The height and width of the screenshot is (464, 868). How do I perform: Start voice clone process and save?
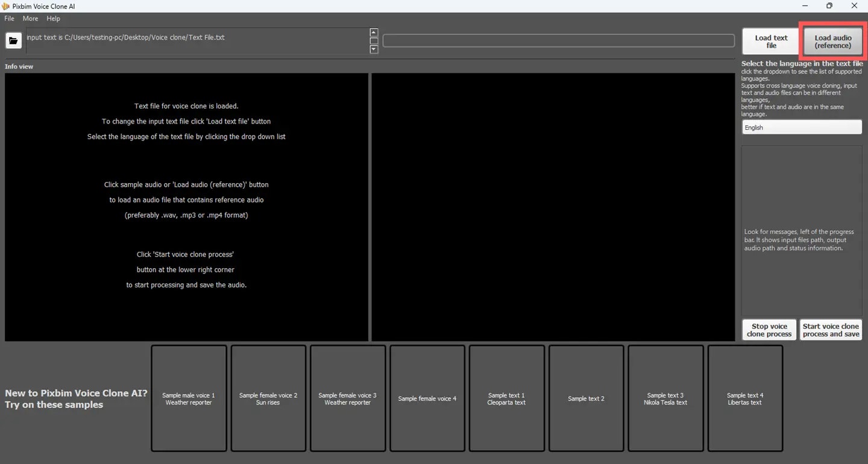point(831,330)
